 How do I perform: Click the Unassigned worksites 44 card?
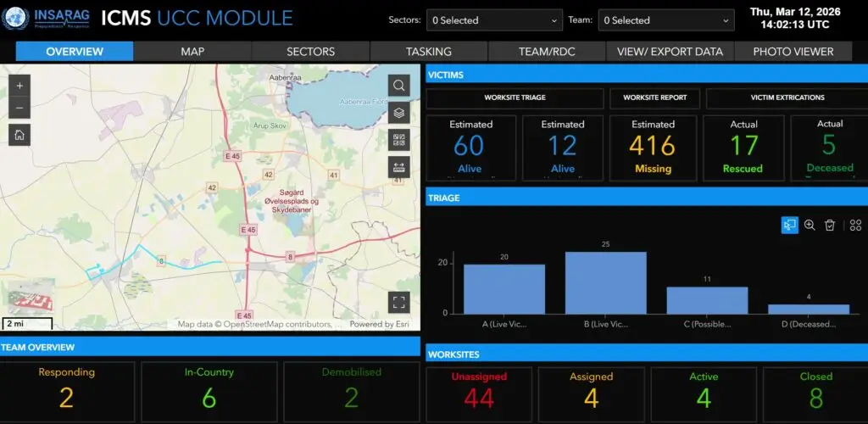click(x=479, y=395)
